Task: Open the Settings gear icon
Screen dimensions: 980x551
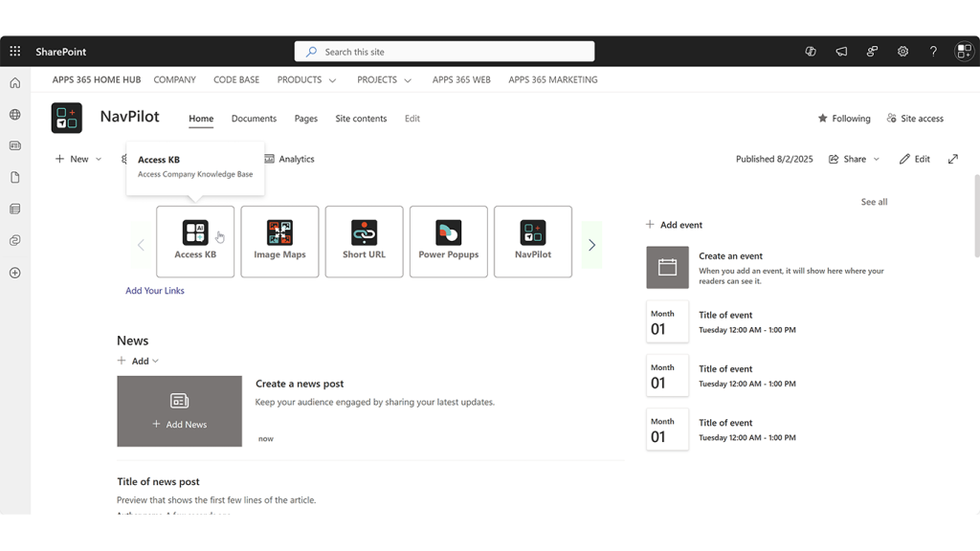Action: tap(902, 52)
